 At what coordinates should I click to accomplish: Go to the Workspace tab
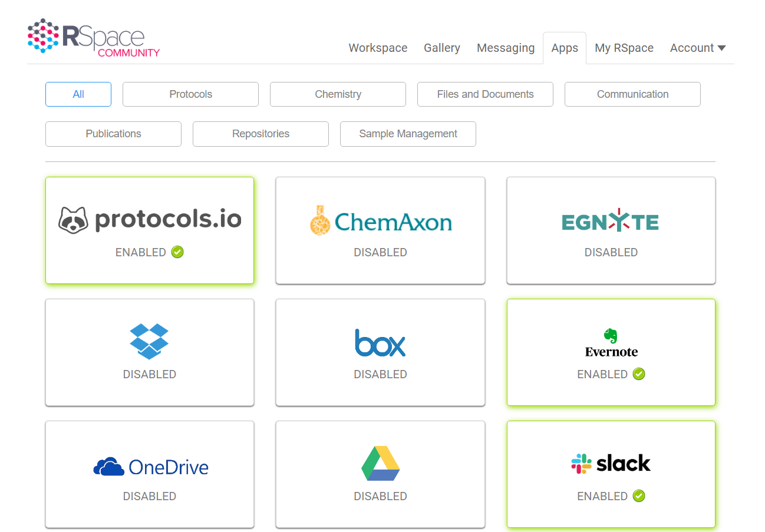coord(378,48)
